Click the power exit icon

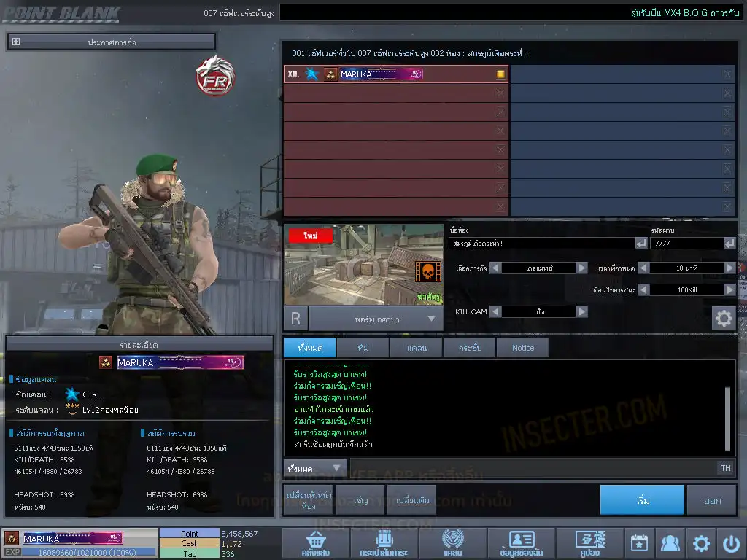[x=731, y=543]
